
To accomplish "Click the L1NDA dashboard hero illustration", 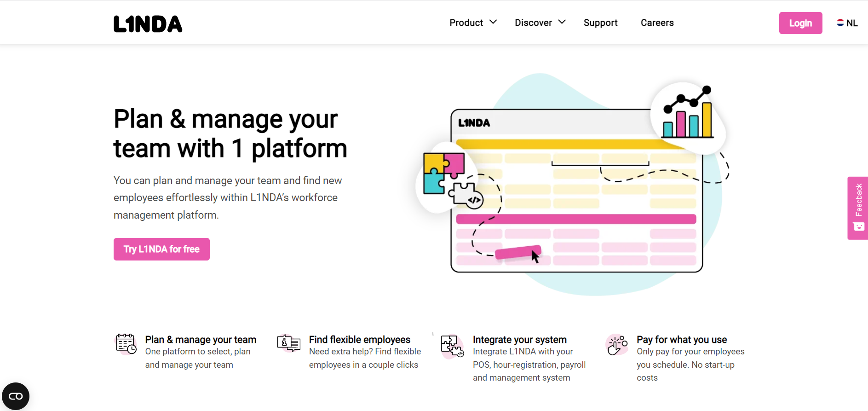I will [572, 184].
